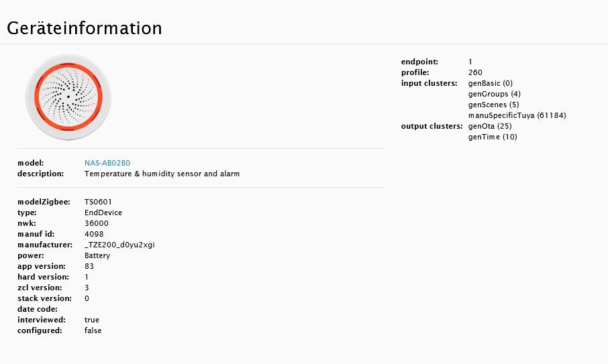Screen dimensions: 608x364
Task: Click the manuSpecificTuya (61184) cluster
Action: pos(517,115)
